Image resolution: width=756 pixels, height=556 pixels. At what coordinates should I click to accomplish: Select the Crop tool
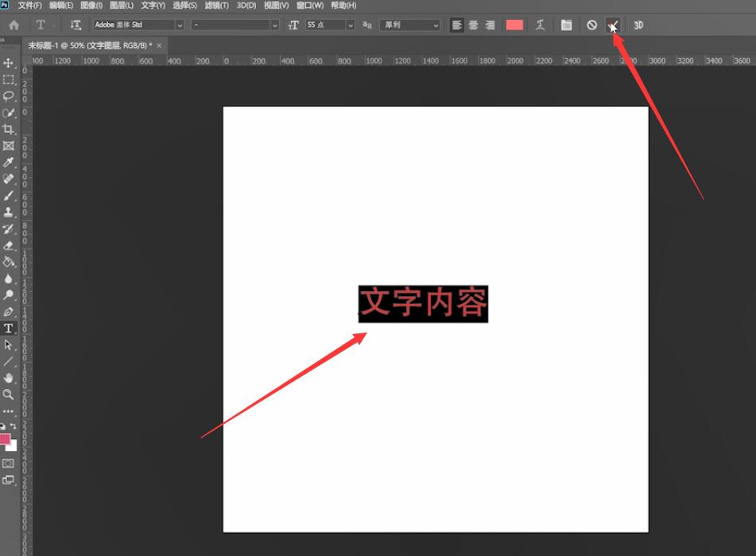8,129
